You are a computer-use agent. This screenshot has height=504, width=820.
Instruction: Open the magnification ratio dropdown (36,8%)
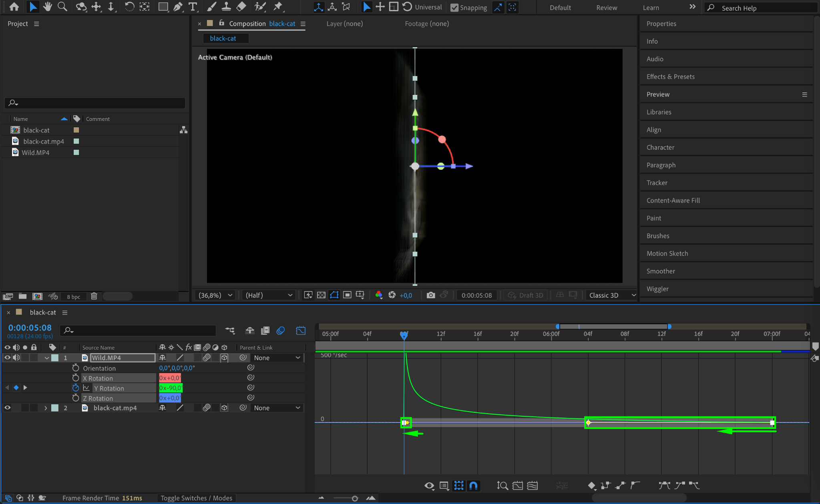(x=215, y=295)
